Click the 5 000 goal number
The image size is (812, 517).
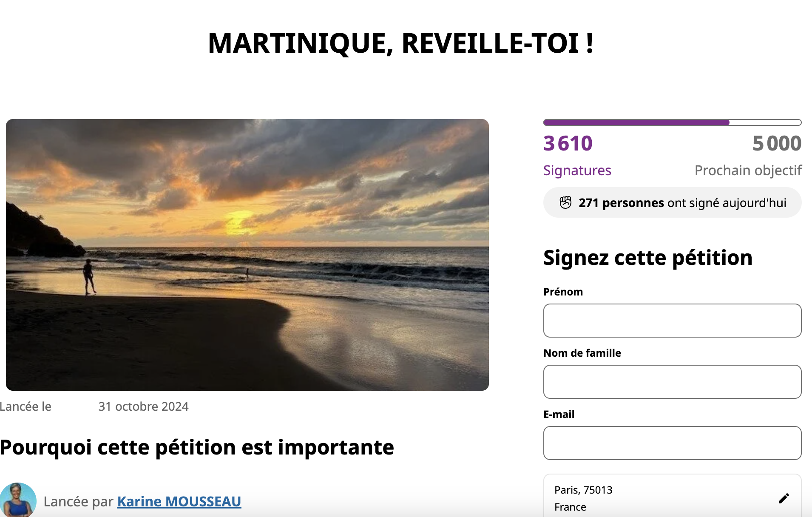tap(777, 143)
